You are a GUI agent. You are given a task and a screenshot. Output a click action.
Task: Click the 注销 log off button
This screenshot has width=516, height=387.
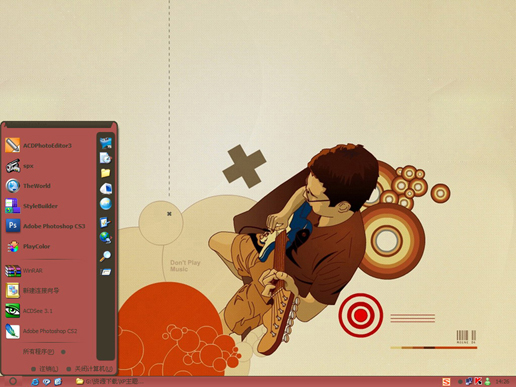45,369
